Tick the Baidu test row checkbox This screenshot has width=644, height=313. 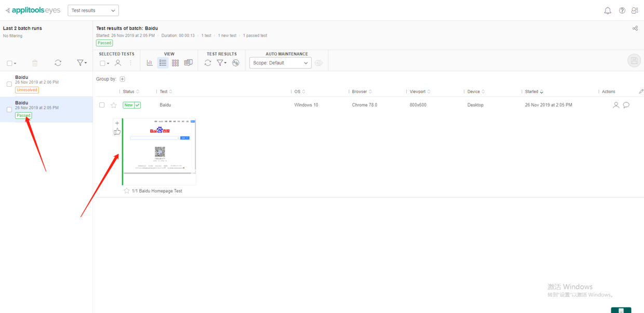(102, 105)
